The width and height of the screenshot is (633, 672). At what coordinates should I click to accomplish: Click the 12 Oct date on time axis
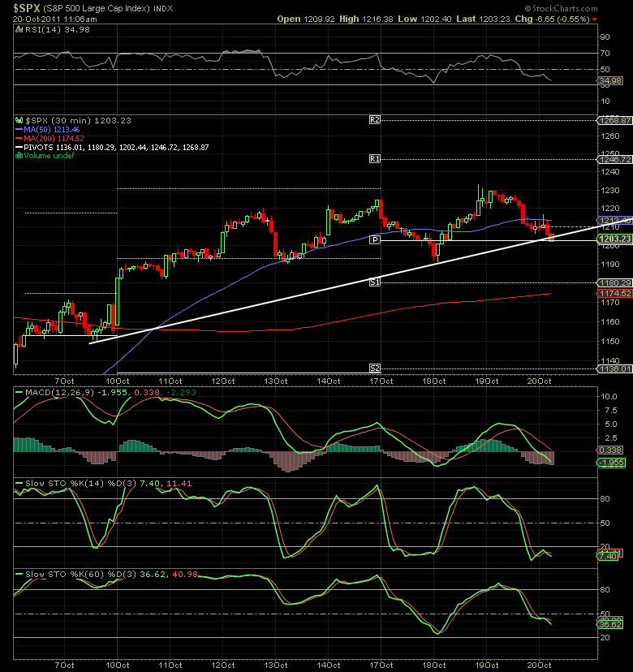(222, 380)
